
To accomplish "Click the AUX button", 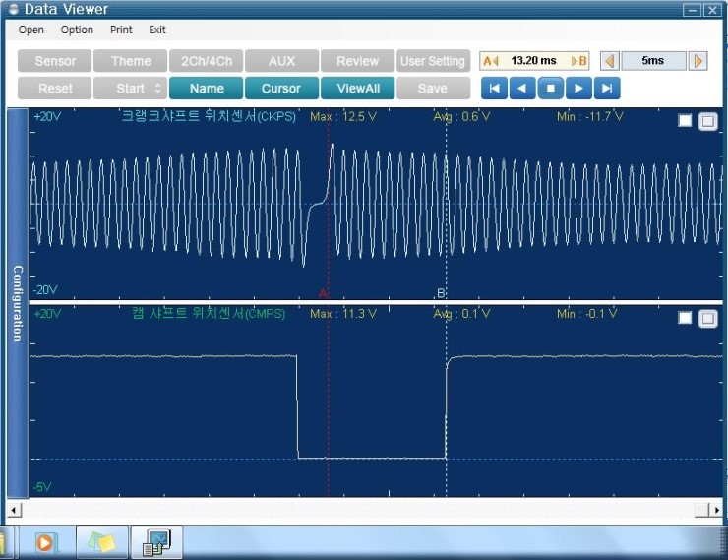I will (281, 61).
